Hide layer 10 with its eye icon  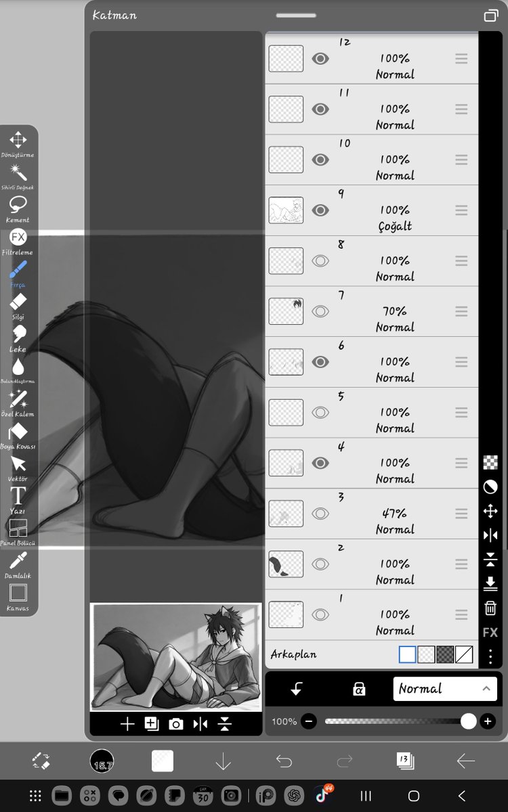[x=320, y=160]
